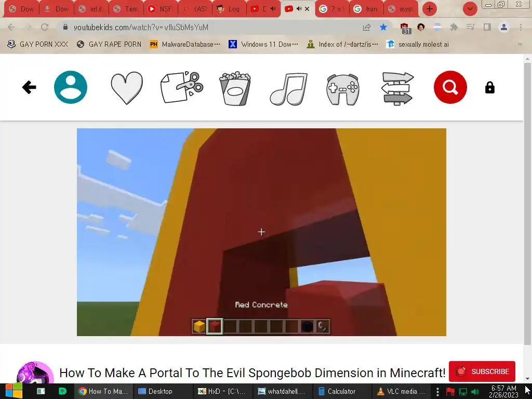Open the red flag tray icon

pos(450,392)
